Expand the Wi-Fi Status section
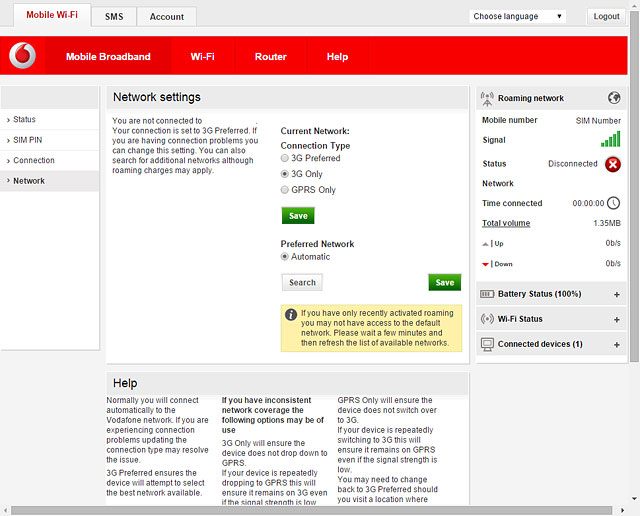The width and height of the screenshot is (640, 516). click(x=616, y=320)
